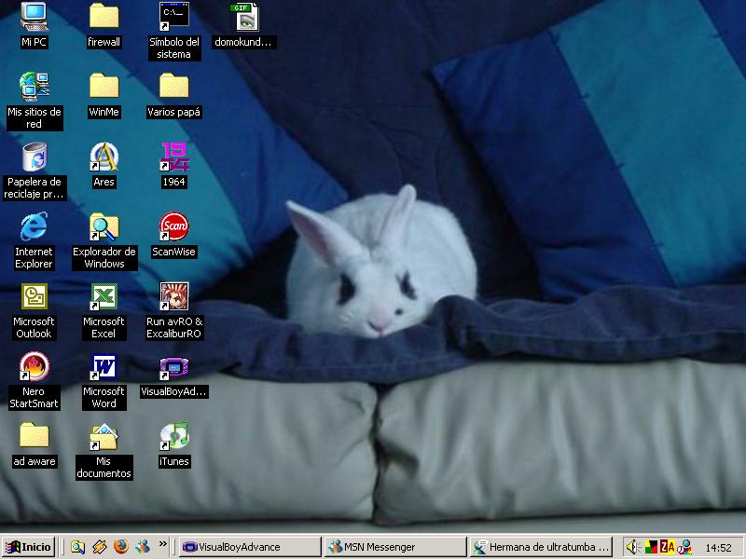746x560 pixels.
Task: Launch the ScanWise shortcut
Action: pos(173,226)
